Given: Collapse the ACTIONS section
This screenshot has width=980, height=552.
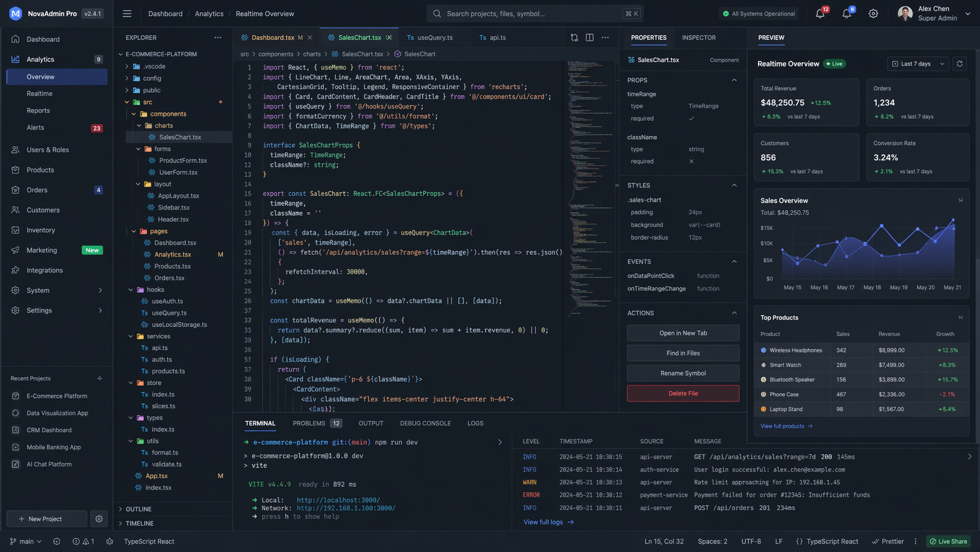Looking at the screenshot, I should [734, 313].
